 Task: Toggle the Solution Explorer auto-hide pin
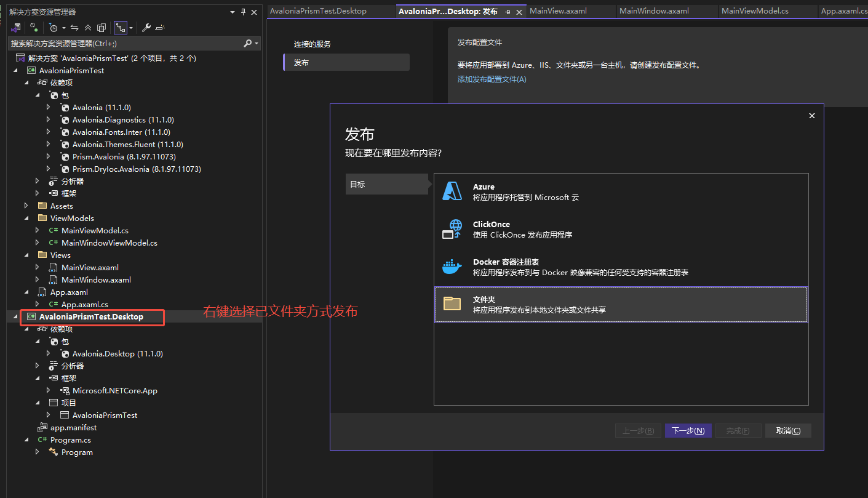pyautogui.click(x=244, y=12)
